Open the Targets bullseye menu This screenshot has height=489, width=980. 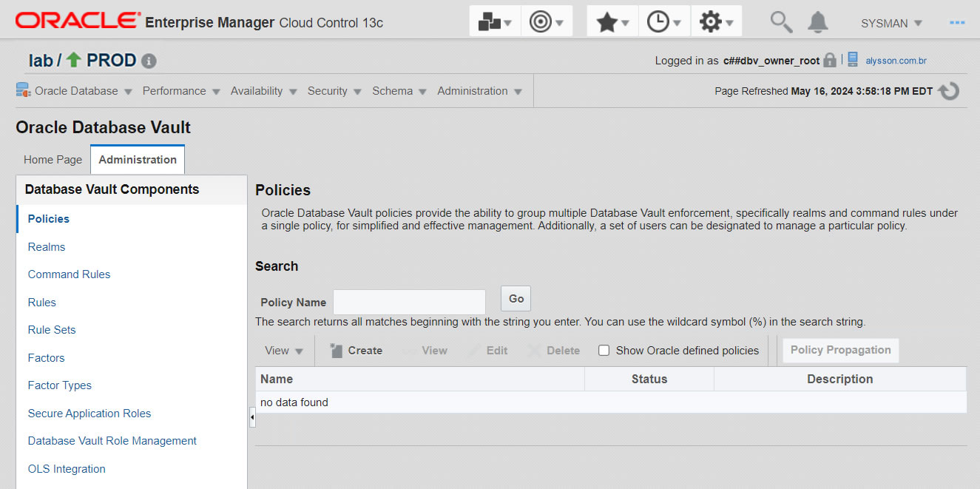point(547,22)
